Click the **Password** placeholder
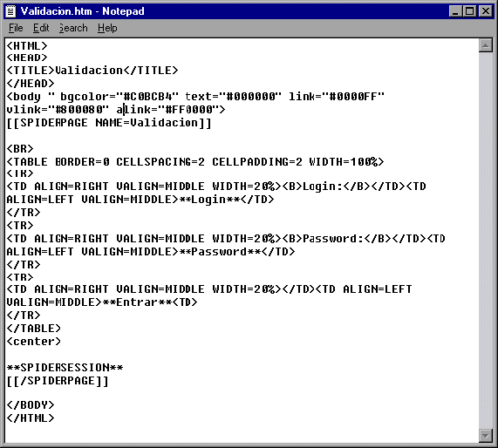 (220, 252)
